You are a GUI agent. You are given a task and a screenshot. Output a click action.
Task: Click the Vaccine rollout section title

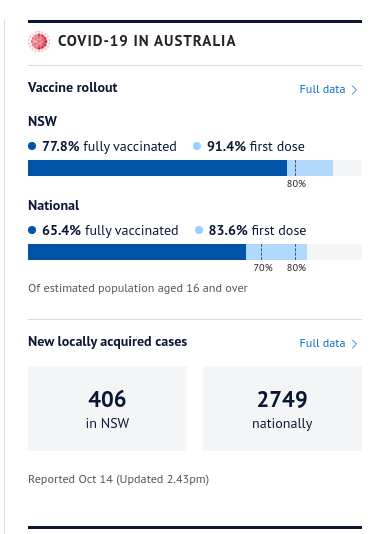(x=73, y=88)
